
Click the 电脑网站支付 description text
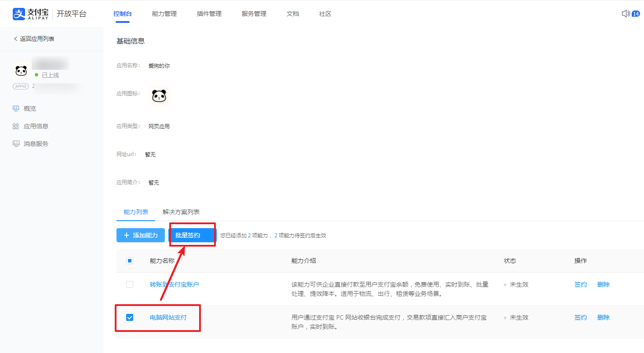pyautogui.click(x=389, y=322)
